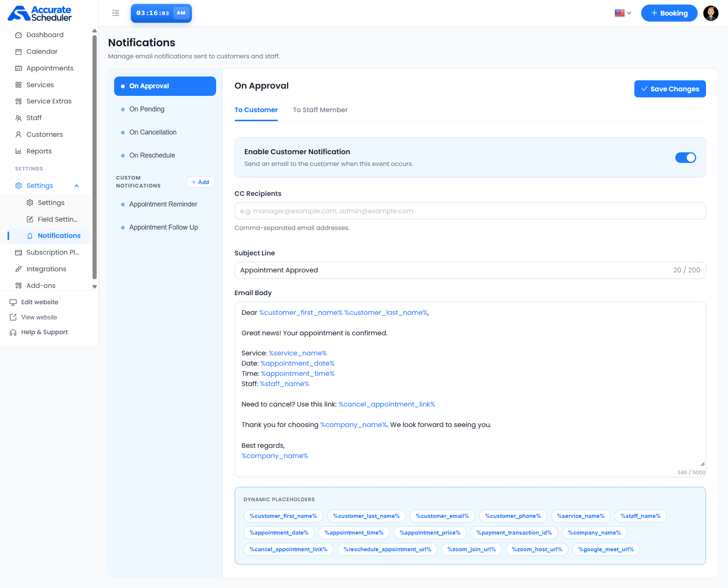Screen dimensions: 728x588
Task: Collapse the sidebar with the menu icon
Action: [116, 13]
